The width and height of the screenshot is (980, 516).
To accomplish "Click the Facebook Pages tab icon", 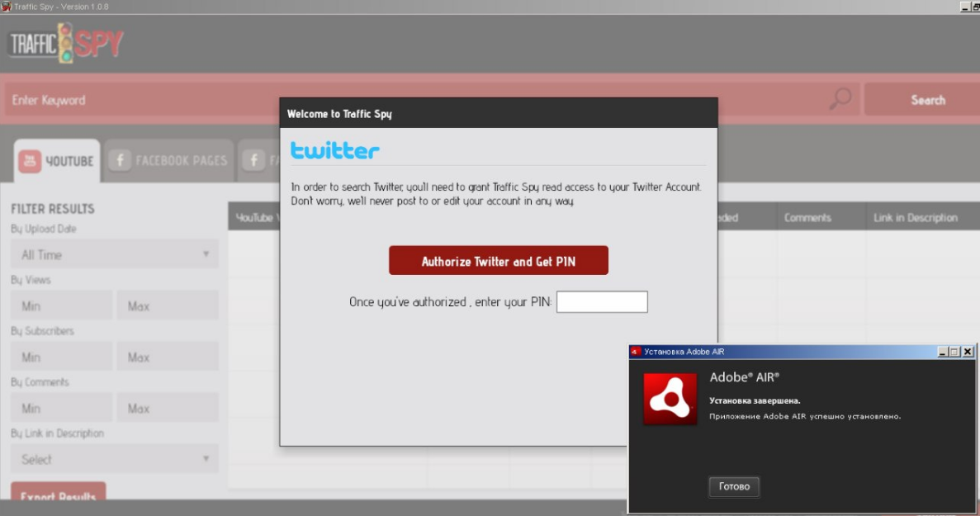I will [121, 161].
